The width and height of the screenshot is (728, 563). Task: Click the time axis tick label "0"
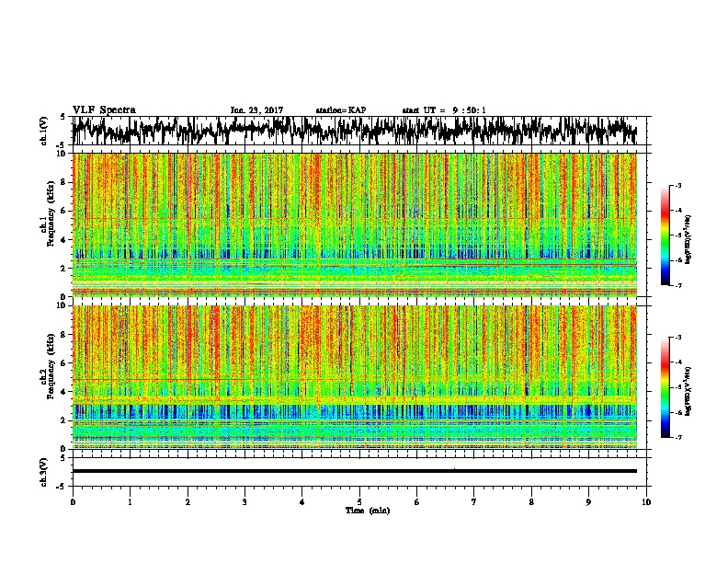(73, 502)
